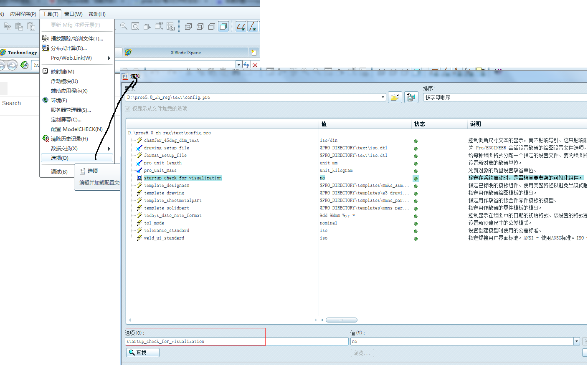This screenshot has height=368, width=588.
Task: Click the zoom out magnifier icon
Action: click(x=124, y=27)
